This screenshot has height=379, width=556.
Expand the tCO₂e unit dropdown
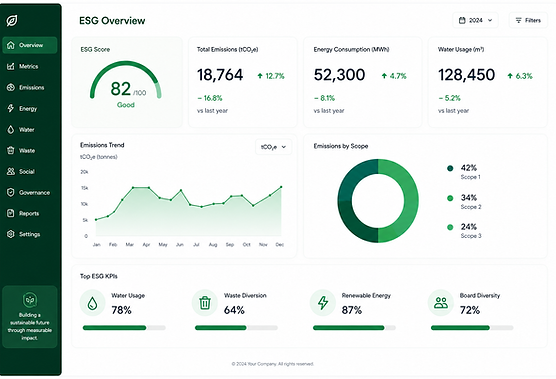coord(273,147)
